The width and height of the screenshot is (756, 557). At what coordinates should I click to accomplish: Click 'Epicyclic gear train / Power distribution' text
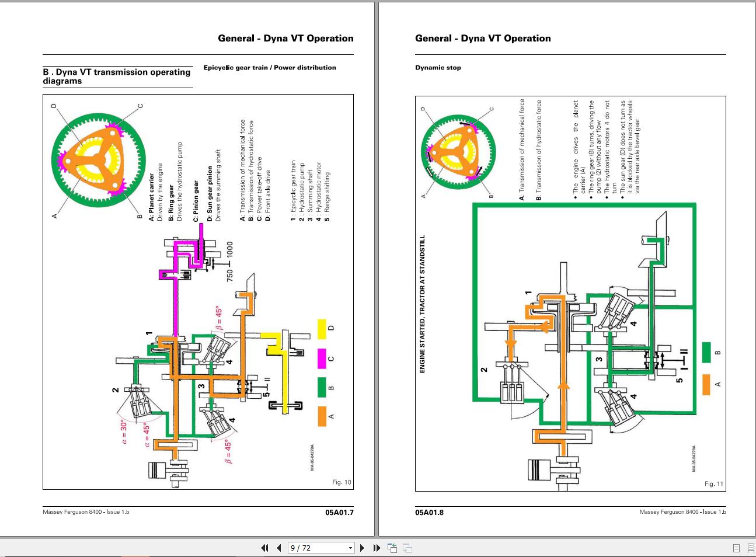click(270, 68)
